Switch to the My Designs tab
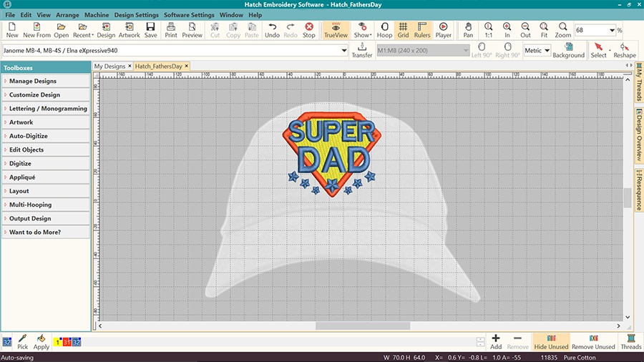The image size is (644, 362). tap(109, 66)
